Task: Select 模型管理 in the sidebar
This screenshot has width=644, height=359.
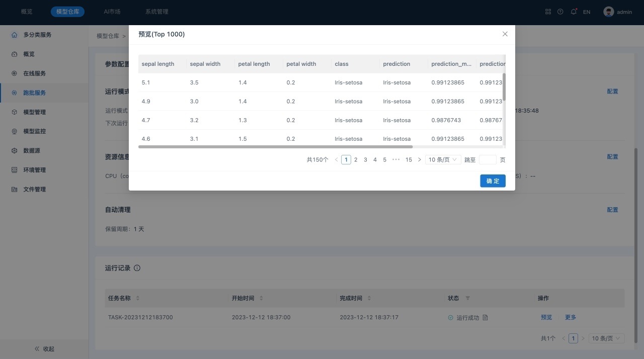Action: tap(34, 112)
